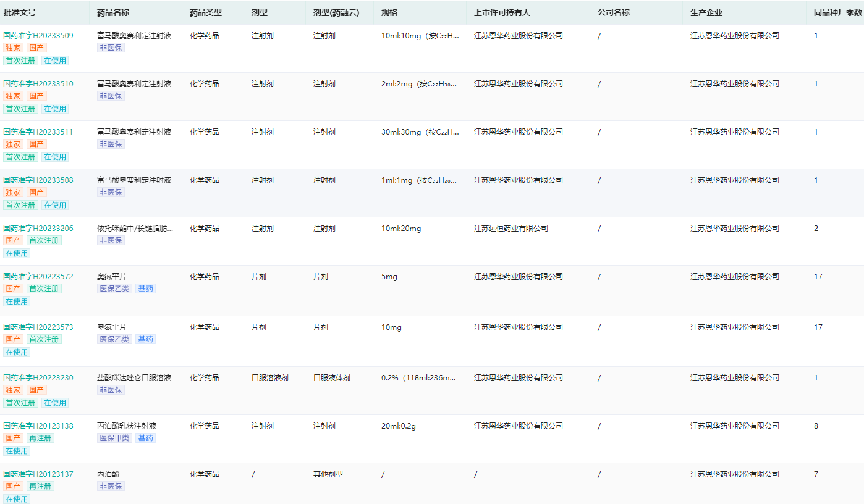Open approval number 国药准字H20223230

(38, 378)
